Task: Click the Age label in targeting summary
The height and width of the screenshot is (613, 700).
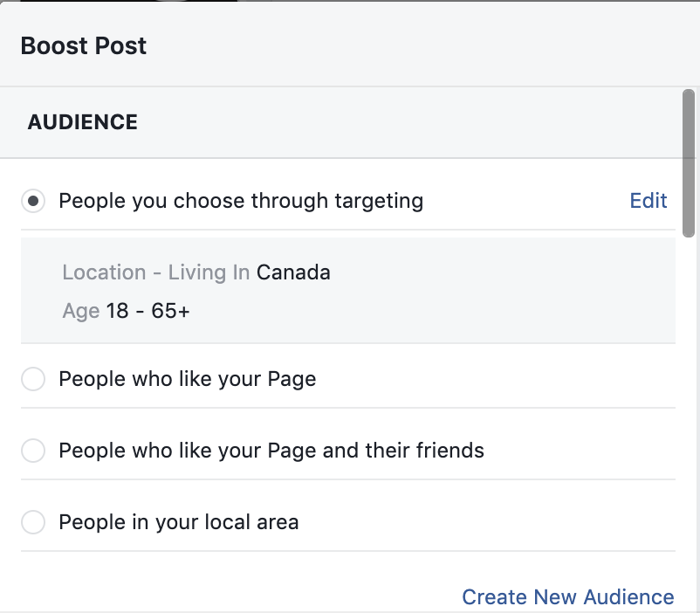Action: pos(80,311)
